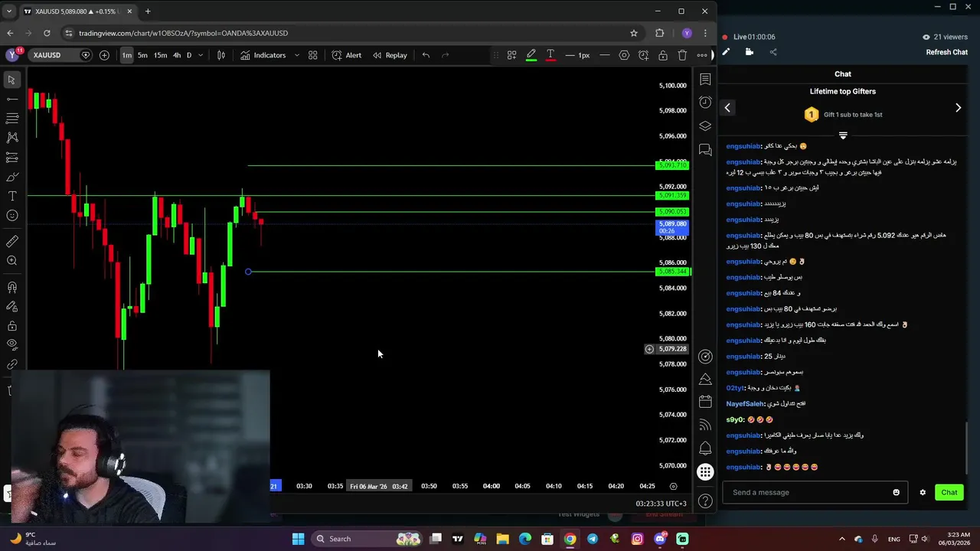This screenshot has height=551, width=980.
Task: Click the plus button beside price 5,079.228
Action: (x=649, y=349)
